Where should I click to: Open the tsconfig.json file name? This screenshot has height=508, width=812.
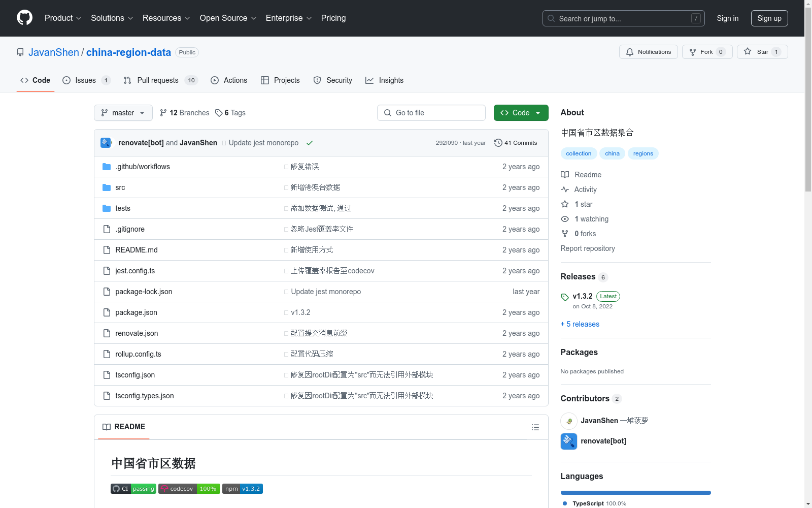(x=135, y=375)
